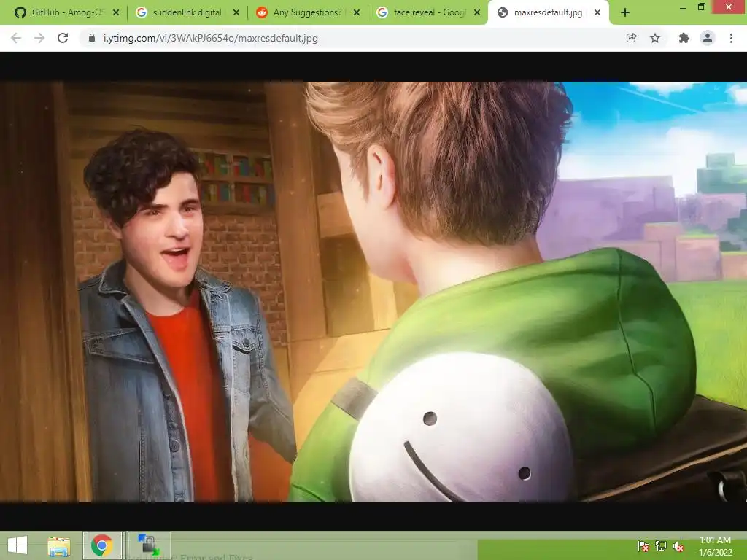Open the Action Center flag tray icon
747x560 pixels.
[x=643, y=547]
